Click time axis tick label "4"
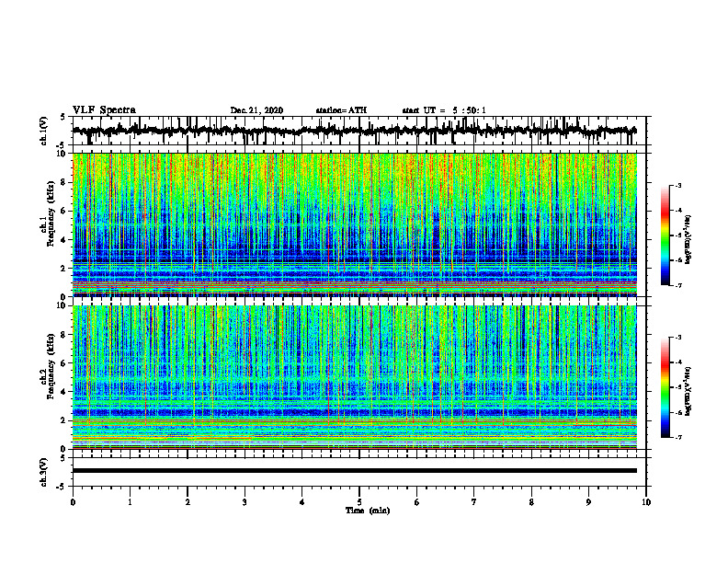The image size is (728, 563). [x=302, y=502]
